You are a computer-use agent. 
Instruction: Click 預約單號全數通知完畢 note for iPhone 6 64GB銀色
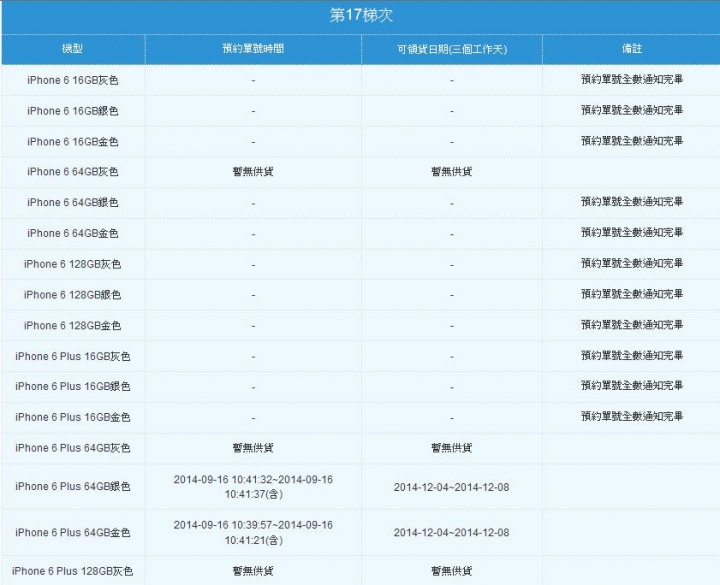[632, 202]
